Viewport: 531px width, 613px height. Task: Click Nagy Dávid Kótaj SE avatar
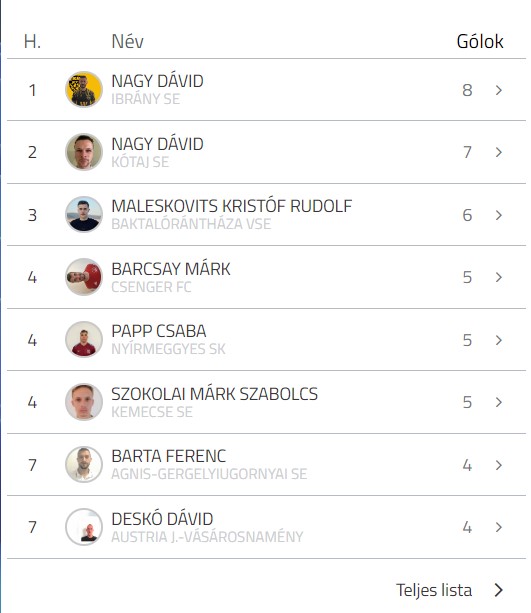pyautogui.click(x=84, y=152)
